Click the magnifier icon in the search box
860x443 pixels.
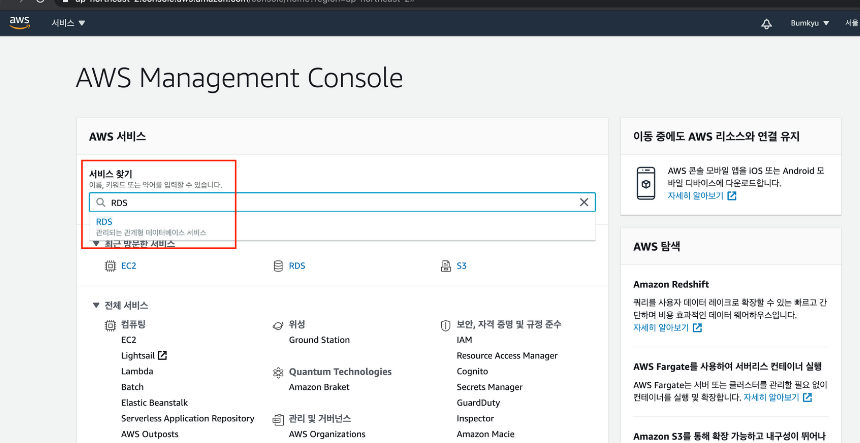100,202
